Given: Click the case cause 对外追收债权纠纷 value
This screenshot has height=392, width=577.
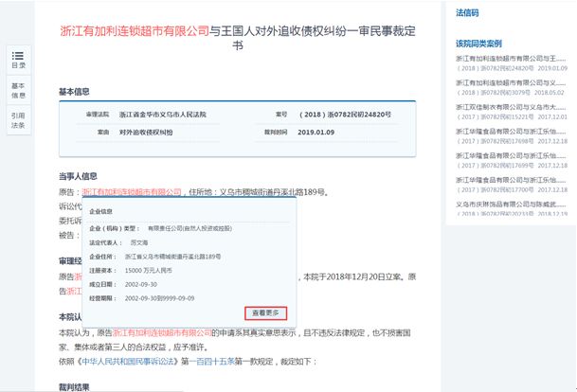Looking at the screenshot, I should click(x=146, y=132).
